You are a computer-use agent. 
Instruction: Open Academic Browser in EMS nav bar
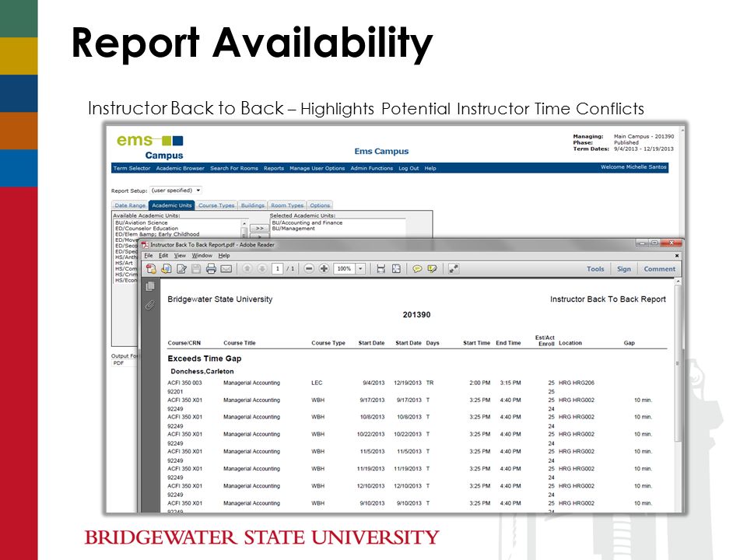[x=180, y=168]
